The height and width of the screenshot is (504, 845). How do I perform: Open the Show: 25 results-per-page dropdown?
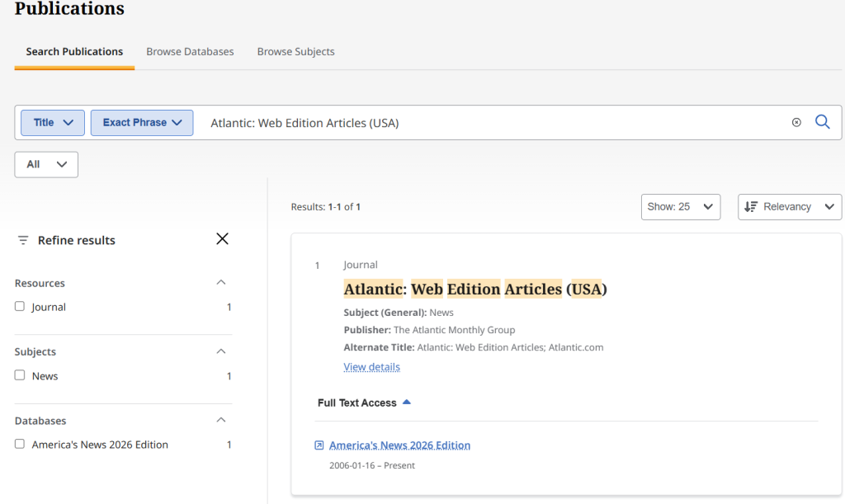(x=681, y=207)
